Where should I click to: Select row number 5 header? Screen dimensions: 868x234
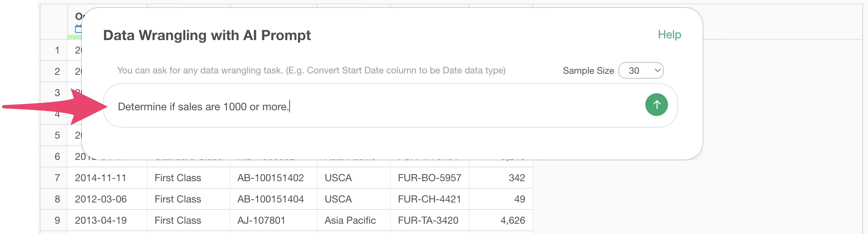click(57, 135)
